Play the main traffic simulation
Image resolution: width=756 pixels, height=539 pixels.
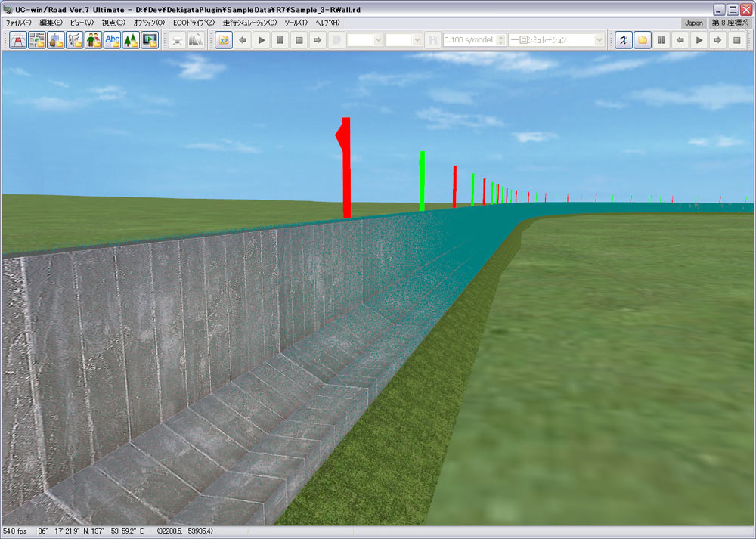pos(262,40)
